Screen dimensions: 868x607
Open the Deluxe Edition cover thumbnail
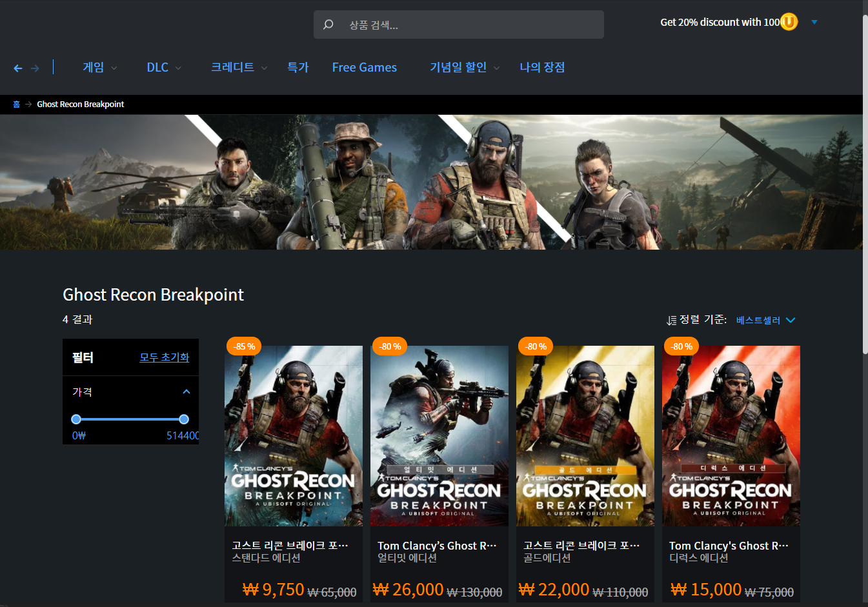pos(731,436)
